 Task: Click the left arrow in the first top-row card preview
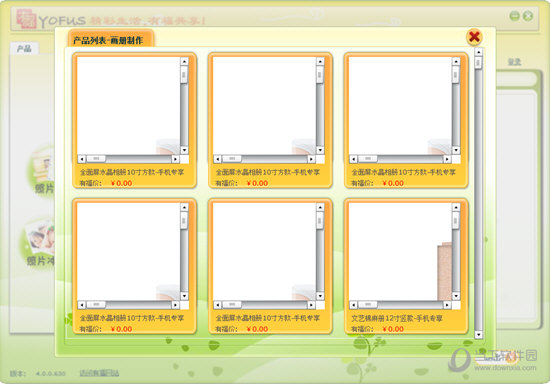coord(81,159)
